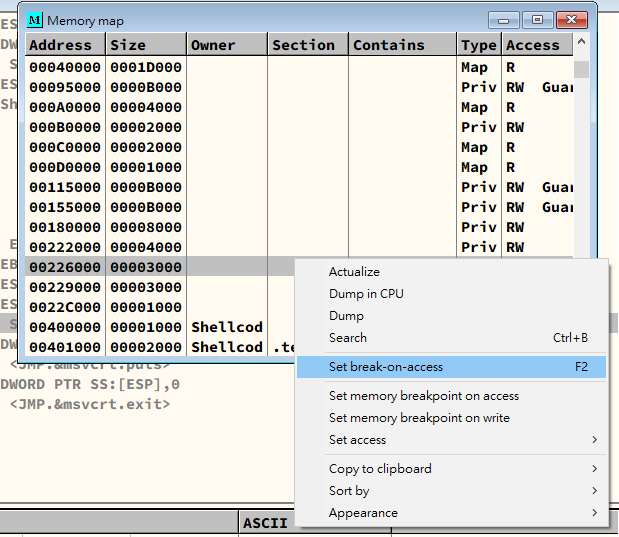
Task: Click the Owner column header
Action: (x=213, y=45)
